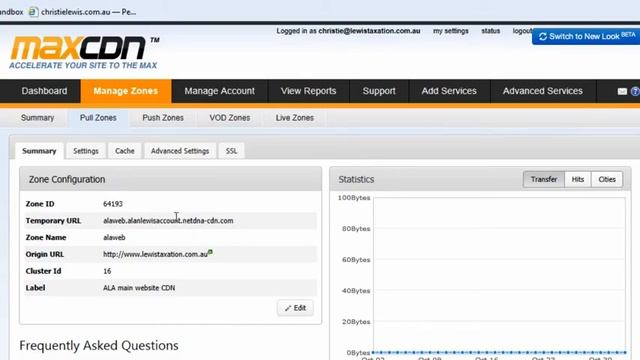
Task: Click the logout link
Action: point(522,31)
